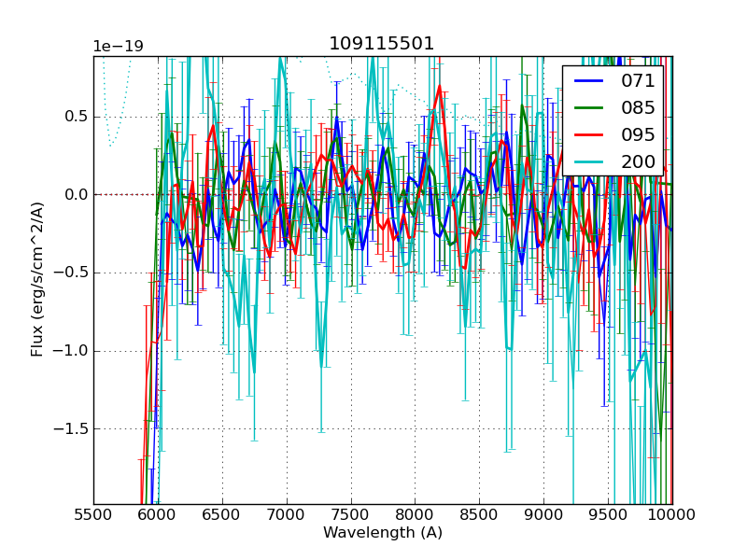Select the 200 legend label

639,161
